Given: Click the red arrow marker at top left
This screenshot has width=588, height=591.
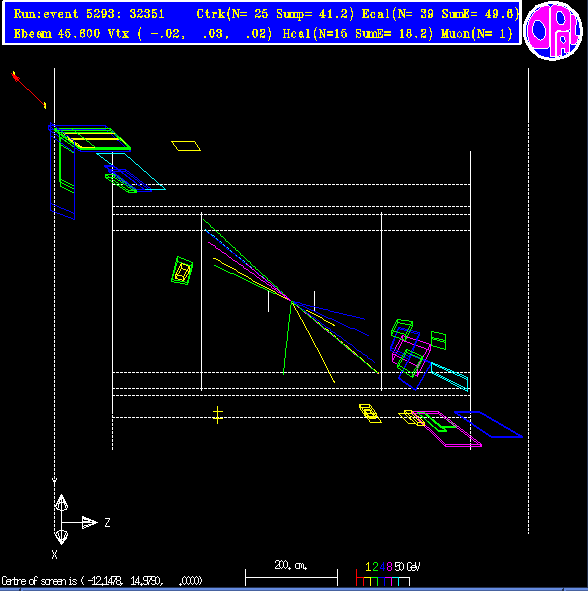Looking at the screenshot, I should coord(29,90).
